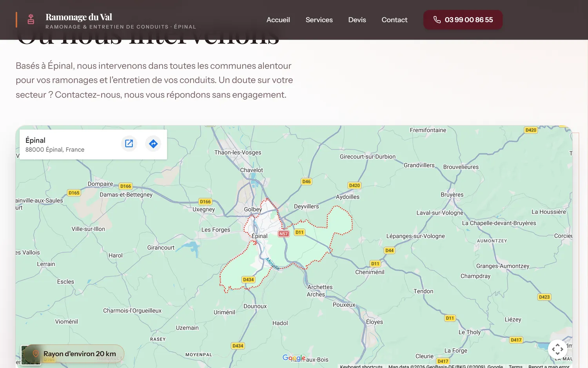Click the Bruyères label on map
The width and height of the screenshot is (588, 368).
coord(452,195)
